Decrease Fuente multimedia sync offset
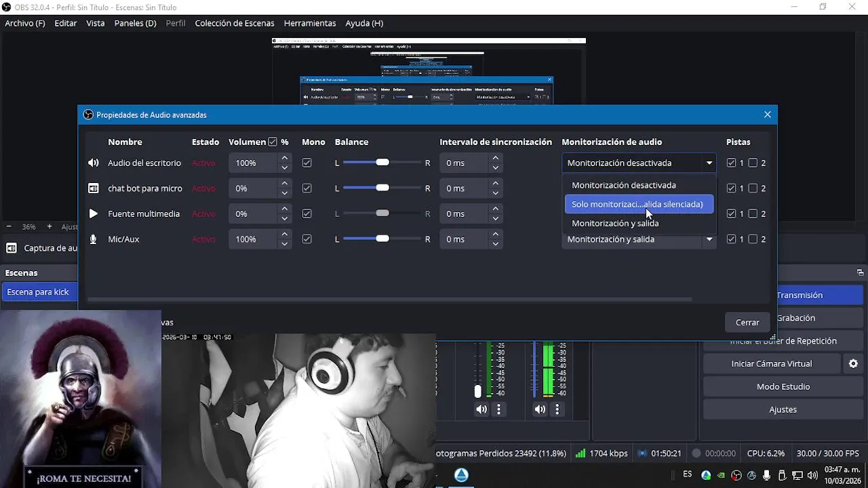 [x=496, y=218]
